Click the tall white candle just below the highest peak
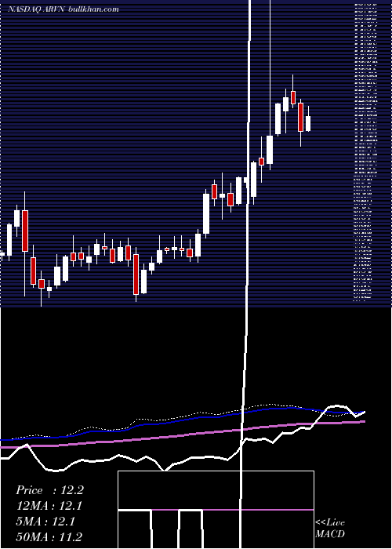392x549 pixels. (278, 119)
